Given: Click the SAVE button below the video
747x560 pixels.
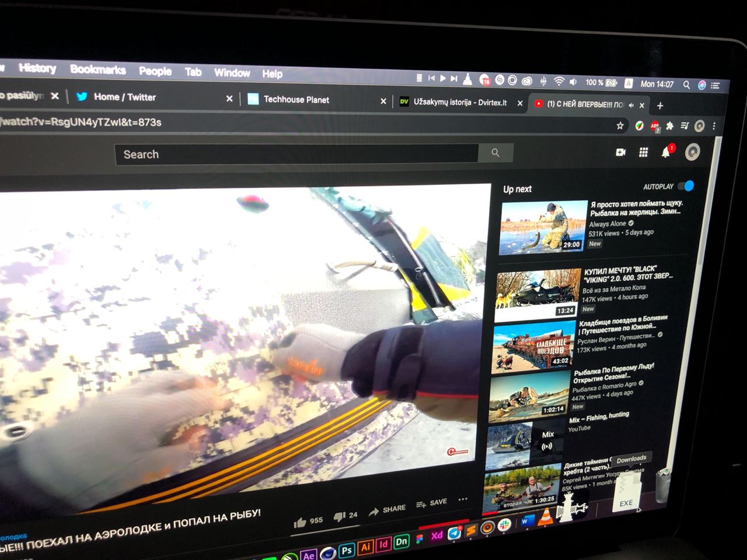Looking at the screenshot, I should pyautogui.click(x=432, y=503).
